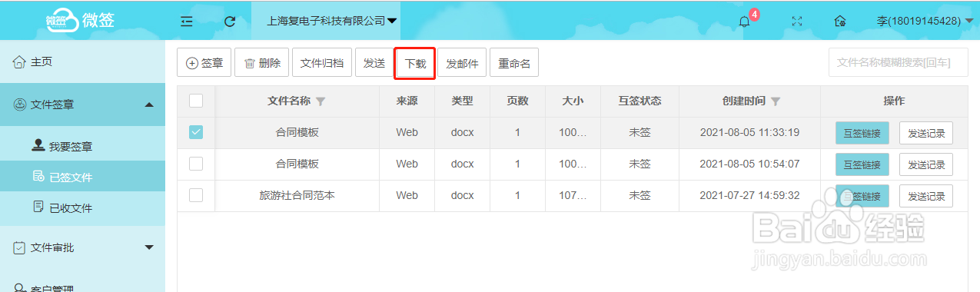Click 发送记录 for the 旅游社合同范本 row
Viewport: 980px width, 292px height.
(x=926, y=196)
